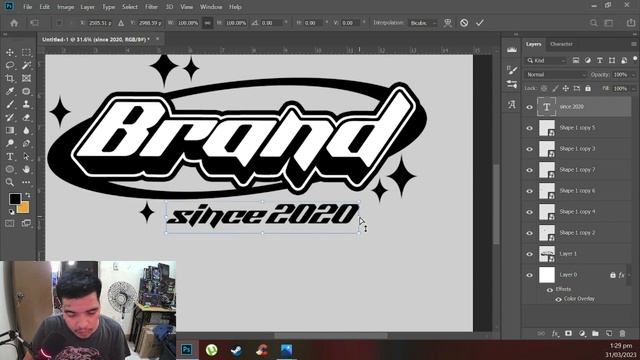The width and height of the screenshot is (640, 360).
Task: Hide the Layer 0 layer
Action: [x=529, y=275]
